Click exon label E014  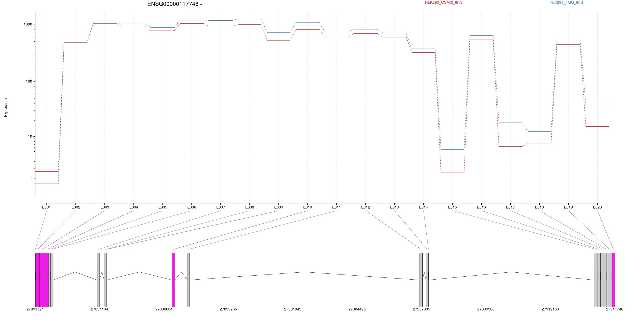pyautogui.click(x=423, y=207)
